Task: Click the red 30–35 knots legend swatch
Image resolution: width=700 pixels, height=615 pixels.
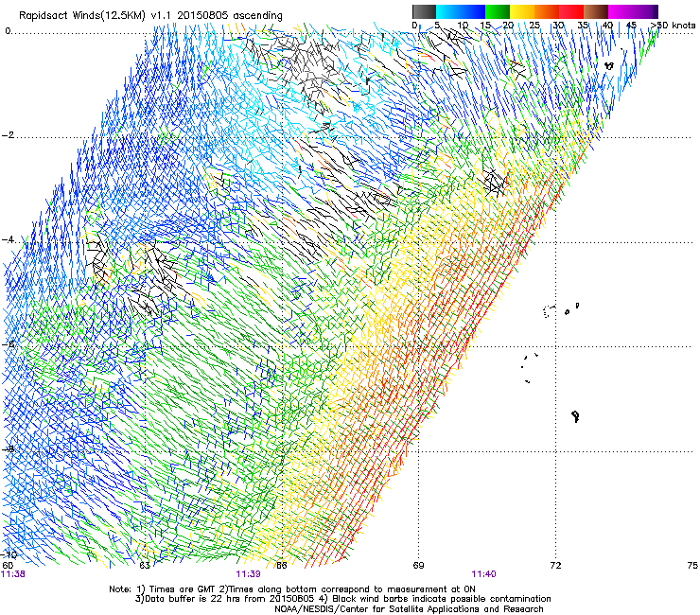Action: click(x=571, y=11)
